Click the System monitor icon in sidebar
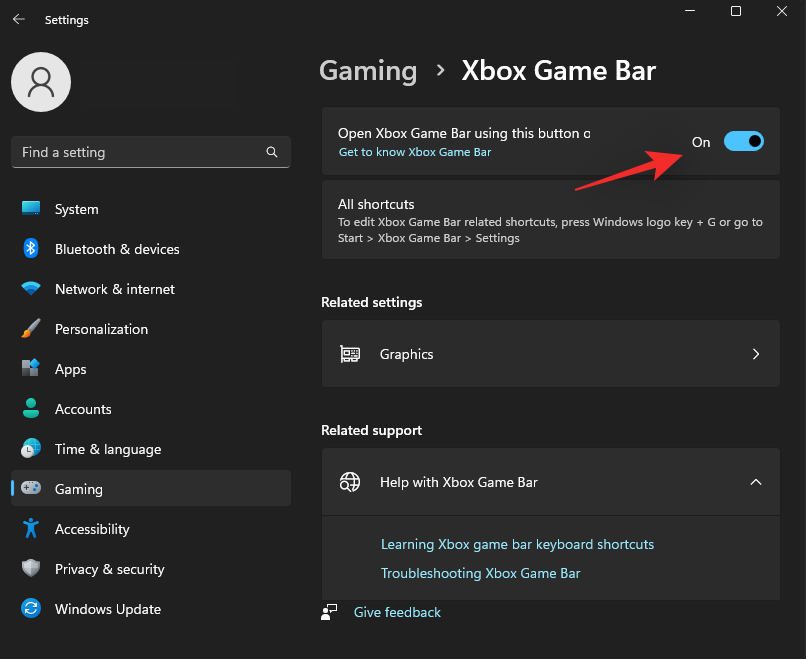This screenshot has height=659, width=806. (31, 209)
